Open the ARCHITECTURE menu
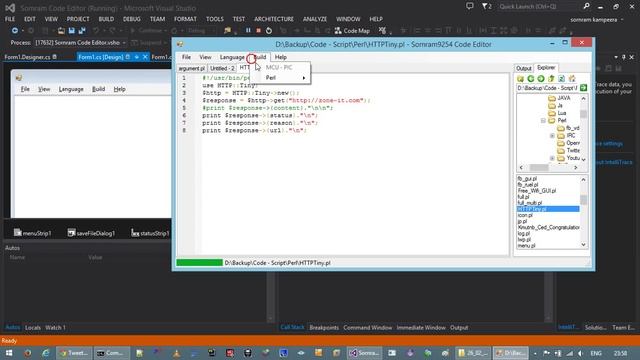Screen dimensions: 640x360 [x=273, y=19]
